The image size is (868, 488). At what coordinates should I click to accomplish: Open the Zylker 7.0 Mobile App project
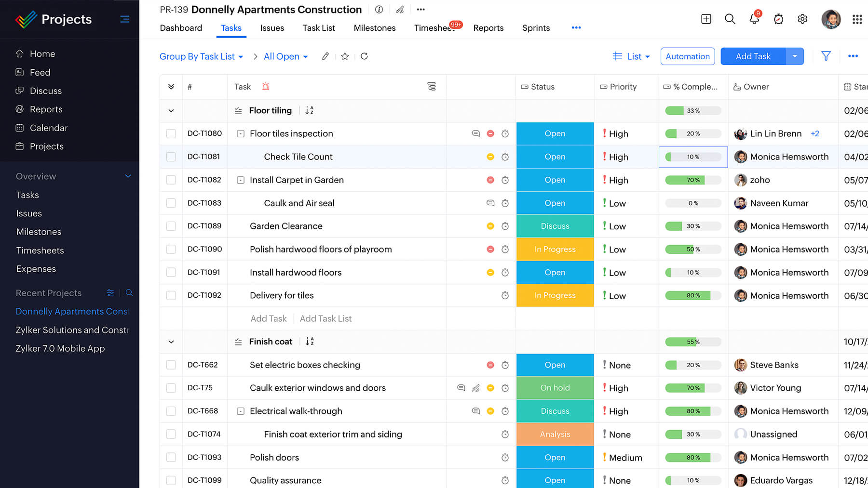(60, 348)
